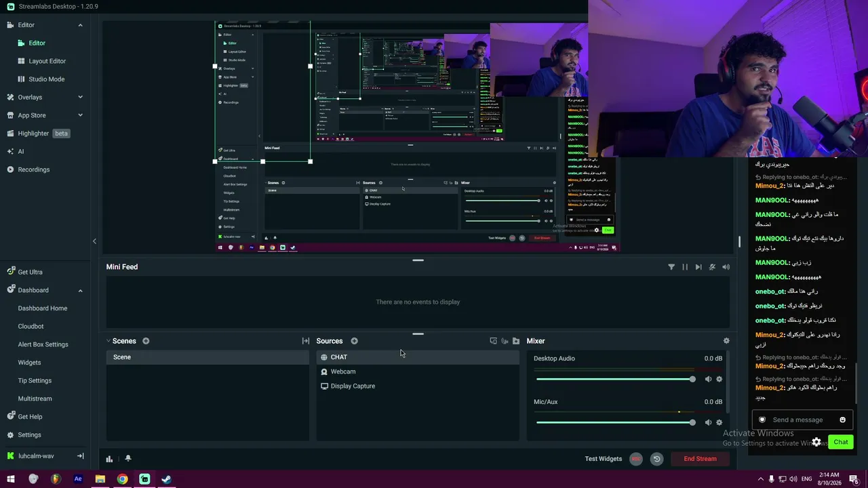Expand the App Store section

(80, 115)
